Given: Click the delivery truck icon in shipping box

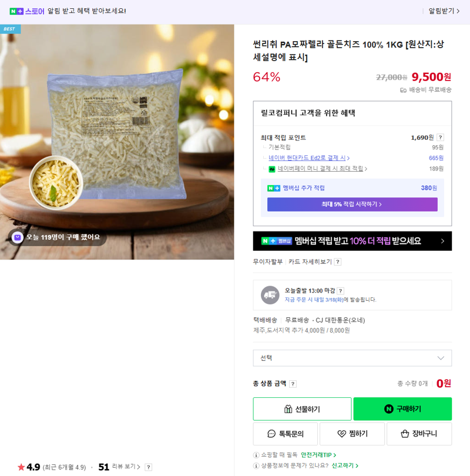Looking at the screenshot, I should (x=270, y=295).
